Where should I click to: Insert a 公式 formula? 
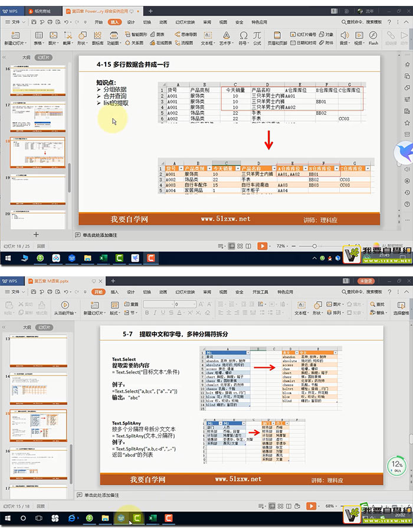(257, 38)
